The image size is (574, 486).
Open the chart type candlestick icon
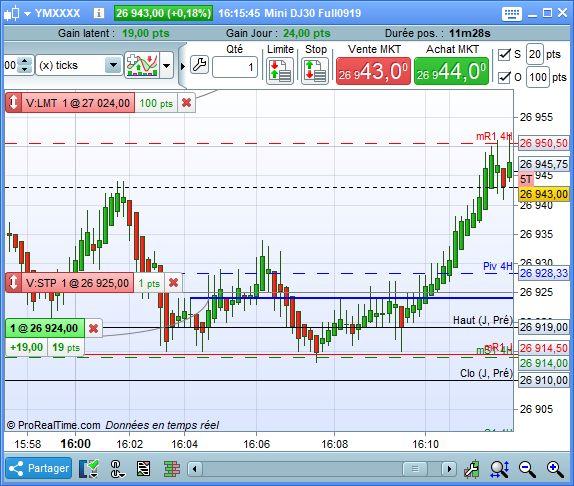[x=12, y=14]
